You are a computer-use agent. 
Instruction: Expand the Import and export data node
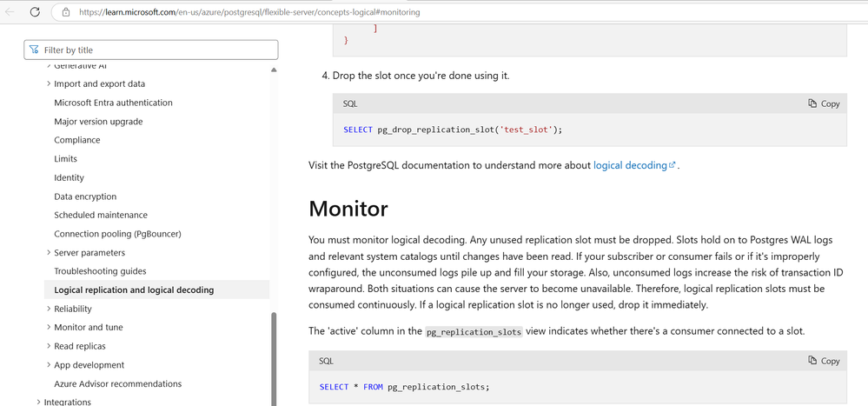(49, 83)
